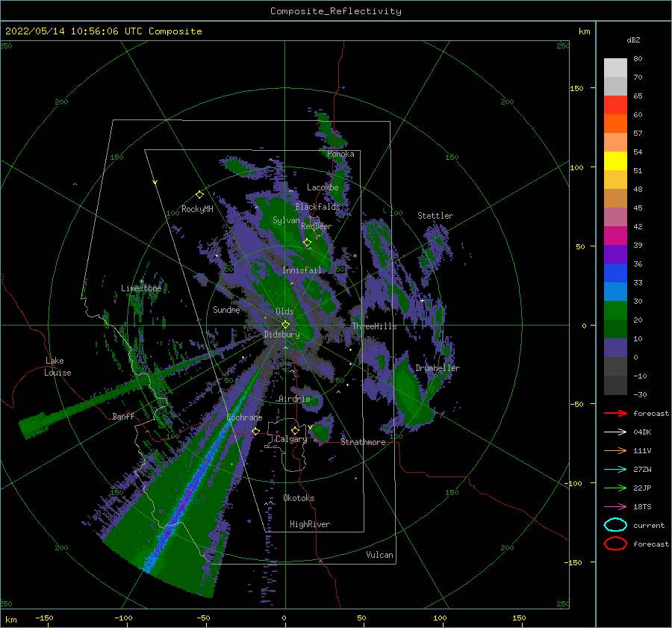This screenshot has width=672, height=628.
Task: Click the Calgary city label
Action: [x=291, y=439]
